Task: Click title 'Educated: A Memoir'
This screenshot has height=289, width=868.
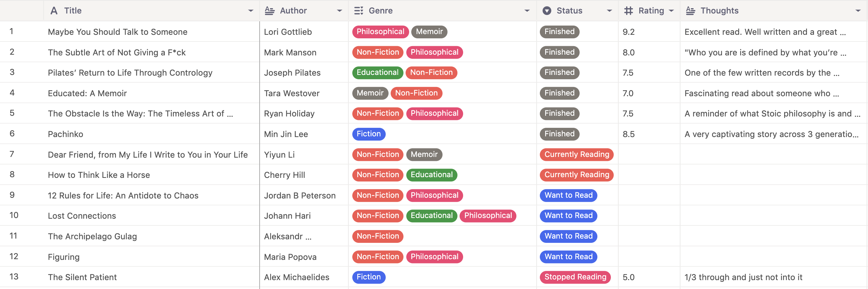Action: pyautogui.click(x=87, y=93)
